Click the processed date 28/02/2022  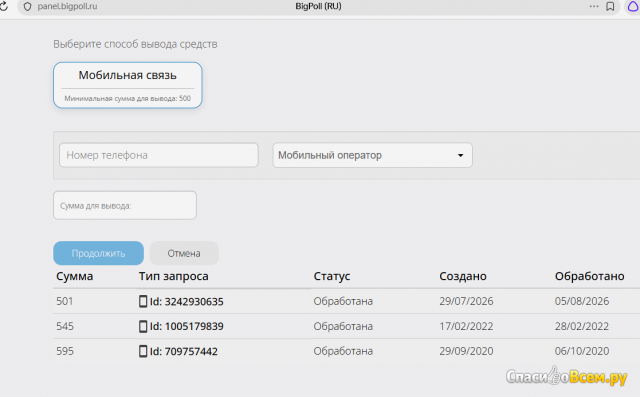point(582,326)
